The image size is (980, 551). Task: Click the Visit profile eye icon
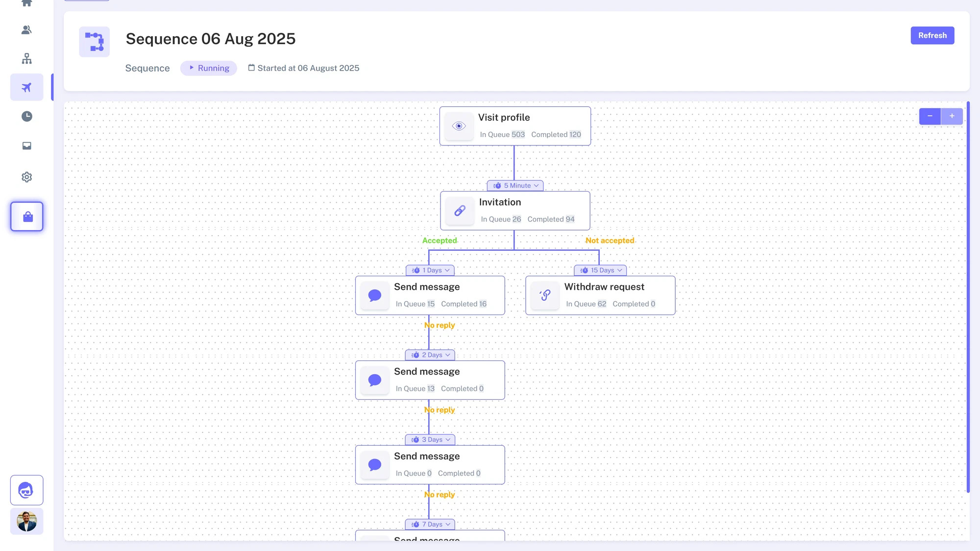pyautogui.click(x=459, y=126)
